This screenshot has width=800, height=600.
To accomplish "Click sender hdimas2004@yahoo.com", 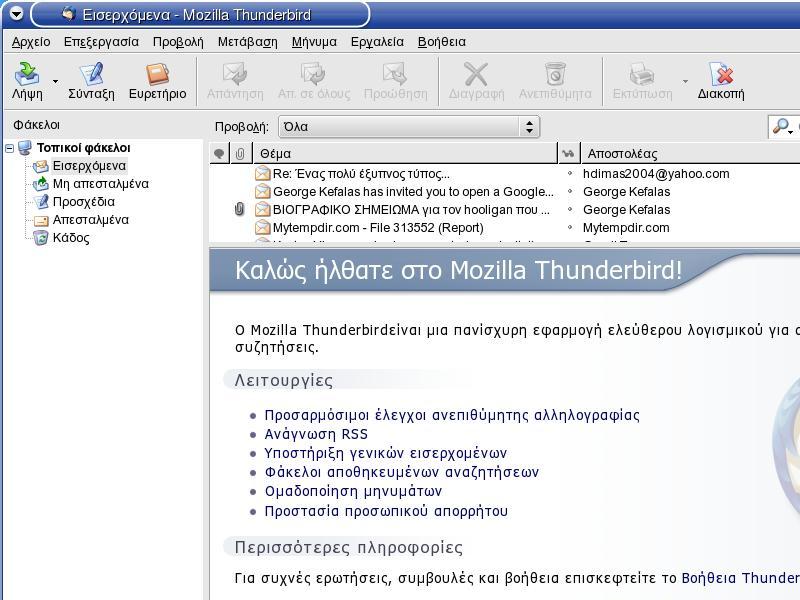I will [x=656, y=174].
